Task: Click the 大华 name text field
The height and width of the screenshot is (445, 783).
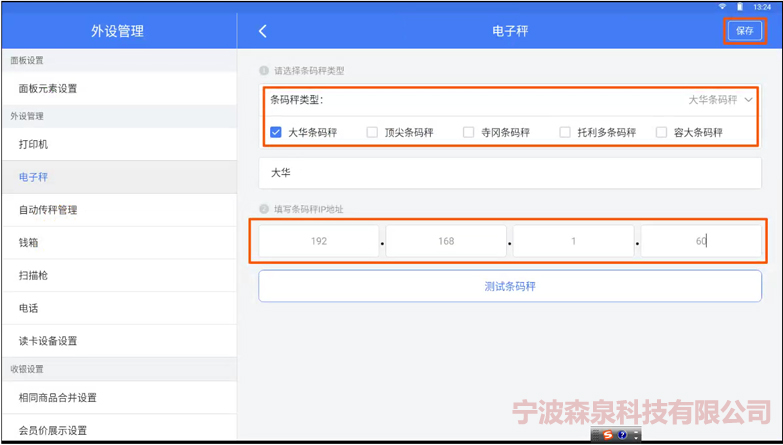Action: click(x=509, y=172)
